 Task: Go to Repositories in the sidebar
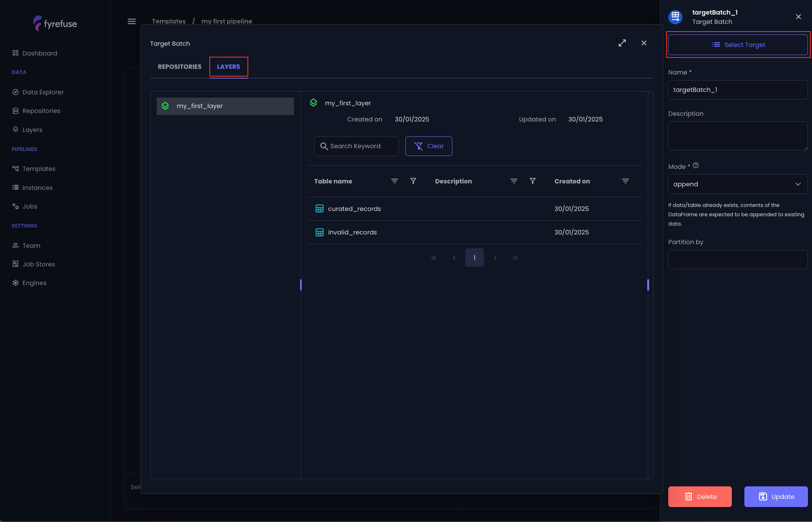click(36, 111)
